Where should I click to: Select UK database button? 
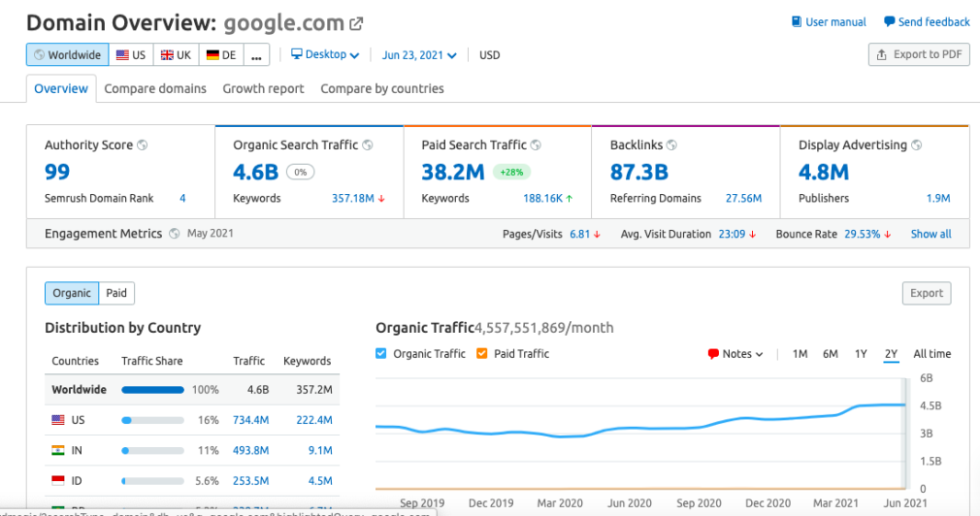pyautogui.click(x=177, y=55)
